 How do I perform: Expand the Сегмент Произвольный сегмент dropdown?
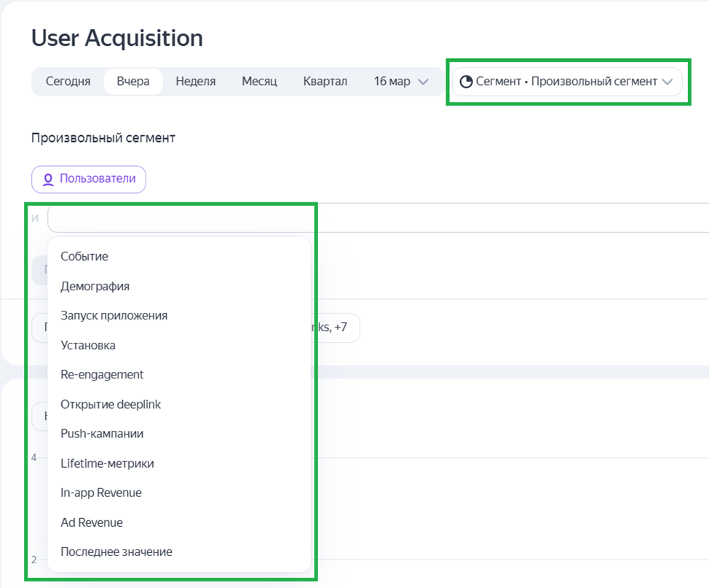point(567,82)
